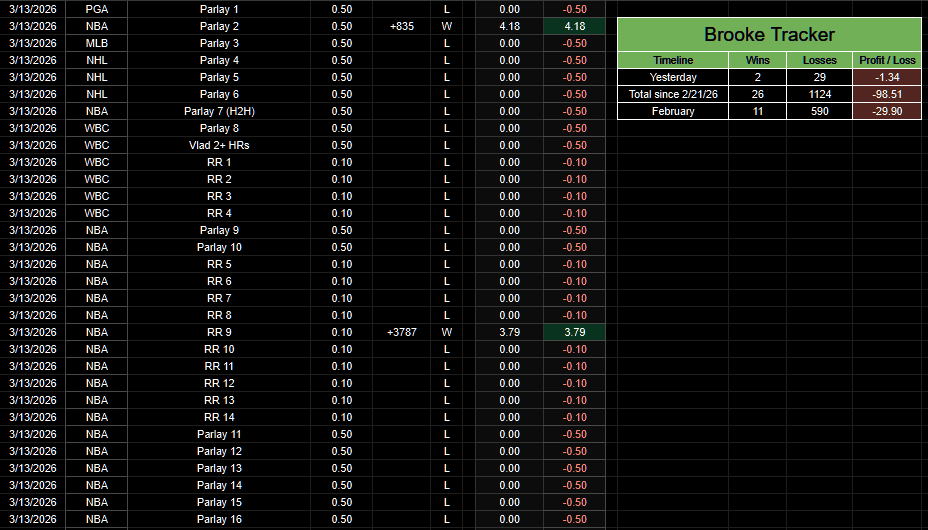The height and width of the screenshot is (530, 928).
Task: Click the RR 3 cell
Action: (219, 196)
